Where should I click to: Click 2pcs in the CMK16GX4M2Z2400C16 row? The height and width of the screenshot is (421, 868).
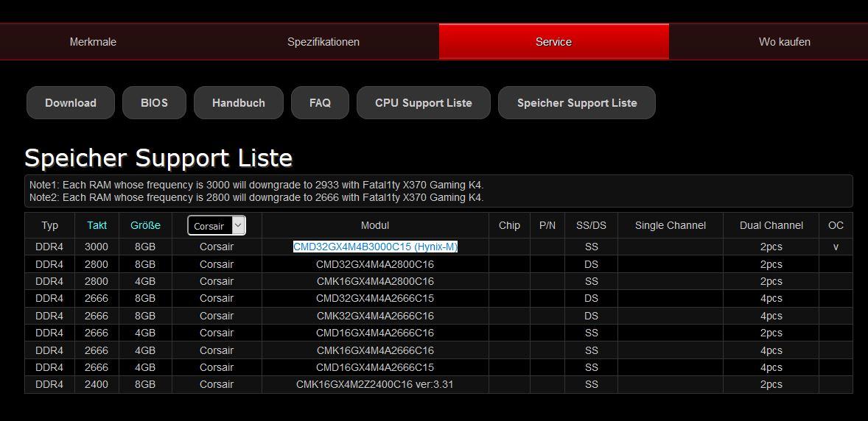(x=771, y=384)
